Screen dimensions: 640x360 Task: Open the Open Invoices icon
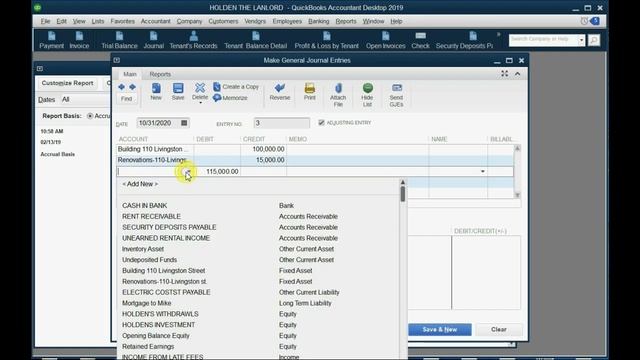(x=386, y=40)
